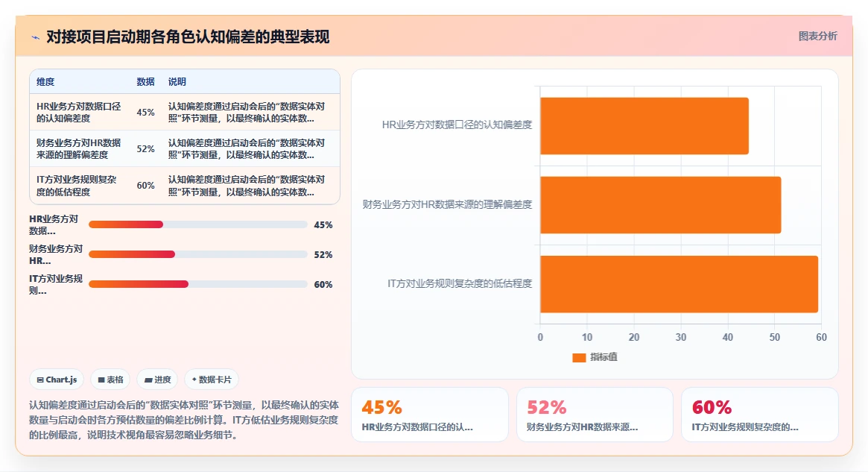Click the description text in the IT方 table row

pos(247,186)
